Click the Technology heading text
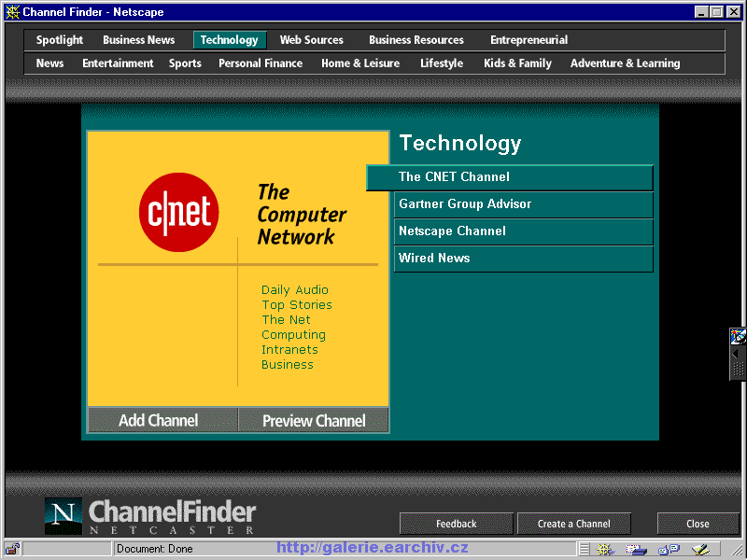The image size is (747, 560). 460,143
